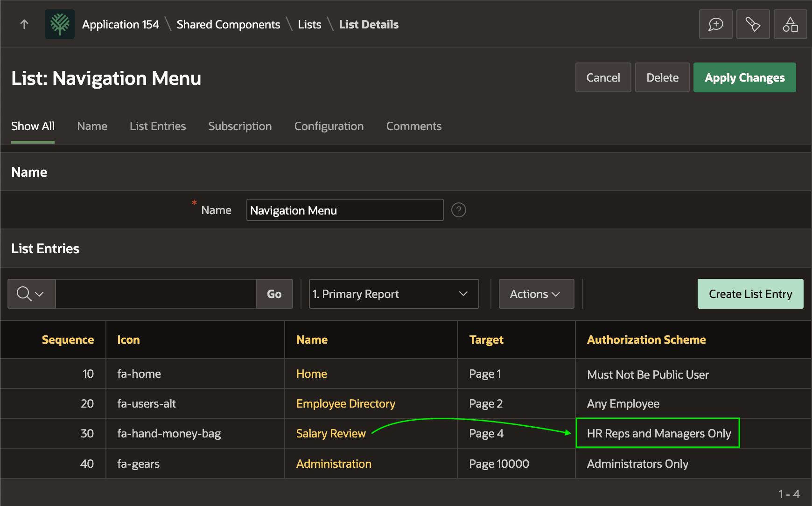Click sequence value 40
The width and height of the screenshot is (812, 506).
(87, 464)
